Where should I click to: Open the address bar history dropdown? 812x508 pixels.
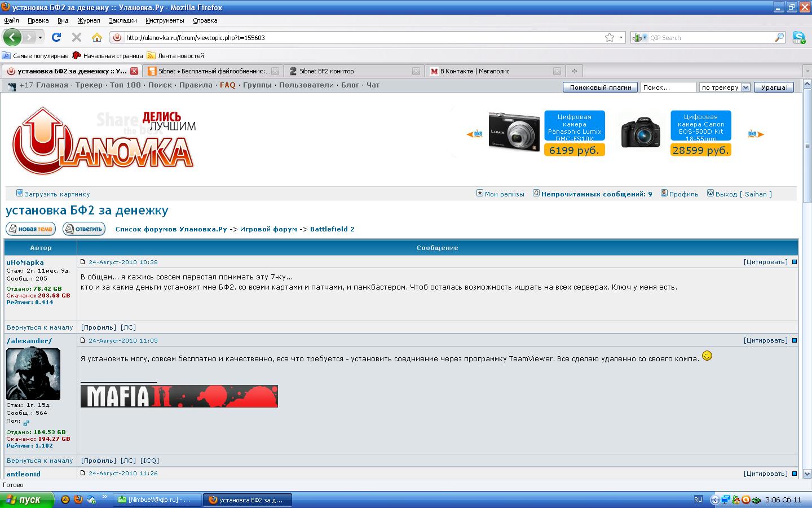click(x=621, y=37)
